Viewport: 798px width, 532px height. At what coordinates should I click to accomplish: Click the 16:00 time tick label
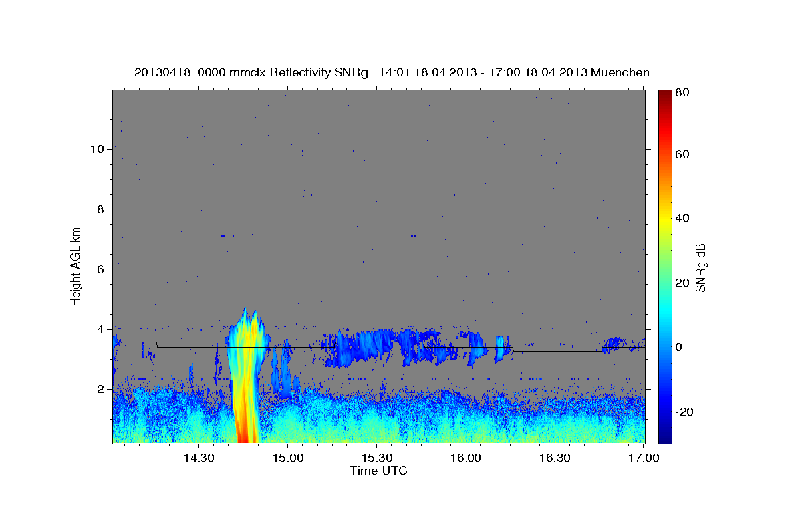(x=465, y=458)
